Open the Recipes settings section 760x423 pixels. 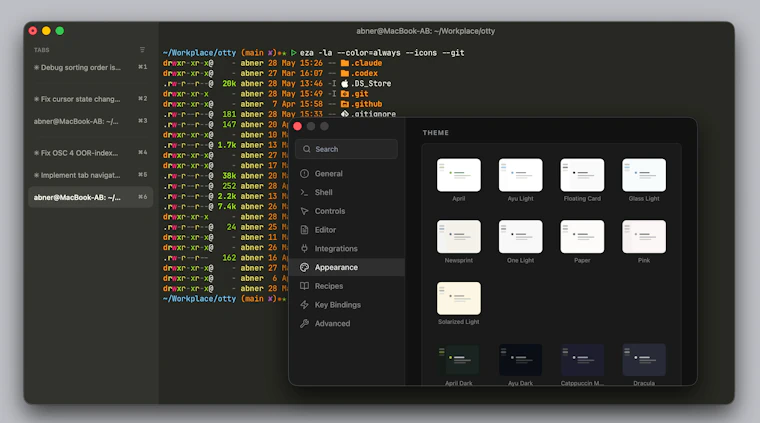tap(347, 286)
